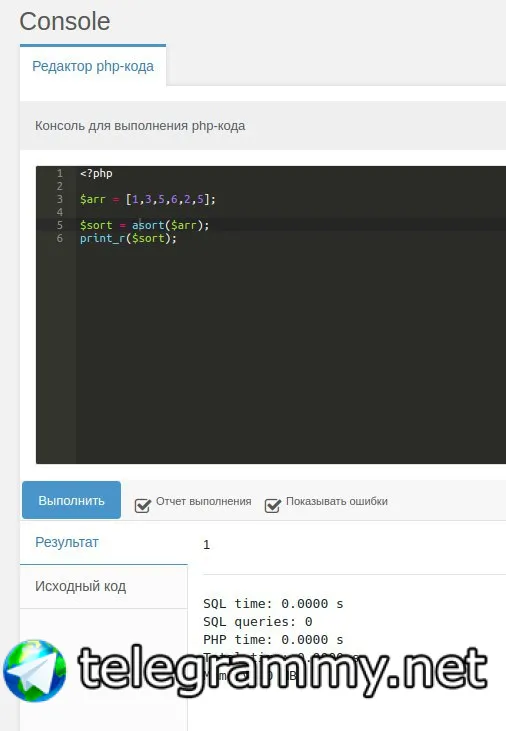The height and width of the screenshot is (731, 506).
Task: Open the Редактор php-кода tab
Action: tap(93, 66)
